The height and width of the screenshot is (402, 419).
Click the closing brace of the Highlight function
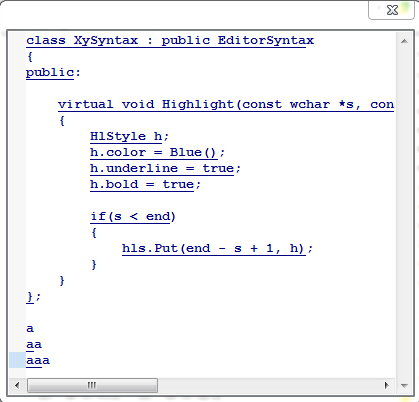click(x=62, y=281)
